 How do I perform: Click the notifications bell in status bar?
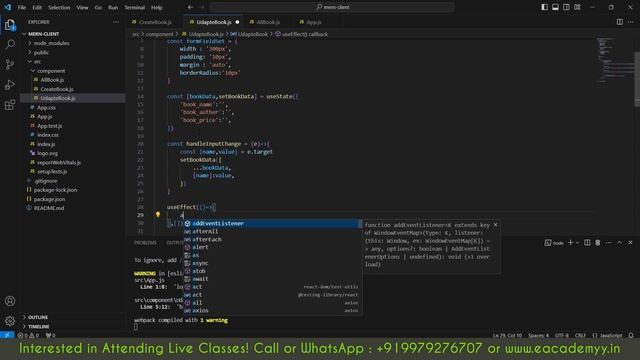coord(631,335)
